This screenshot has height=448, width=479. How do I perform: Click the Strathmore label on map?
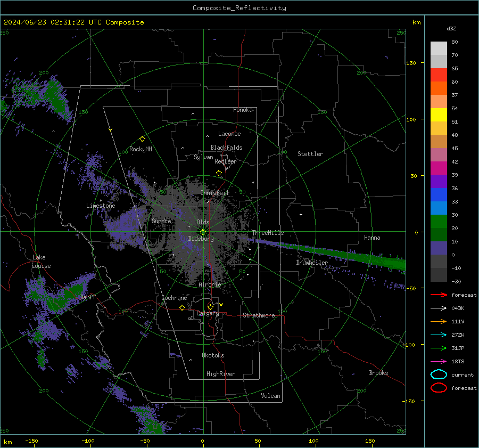pos(259,315)
